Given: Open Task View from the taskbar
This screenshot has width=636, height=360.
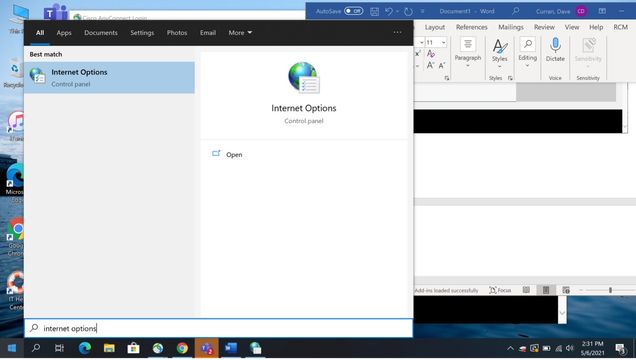Looking at the screenshot, I should [x=59, y=348].
